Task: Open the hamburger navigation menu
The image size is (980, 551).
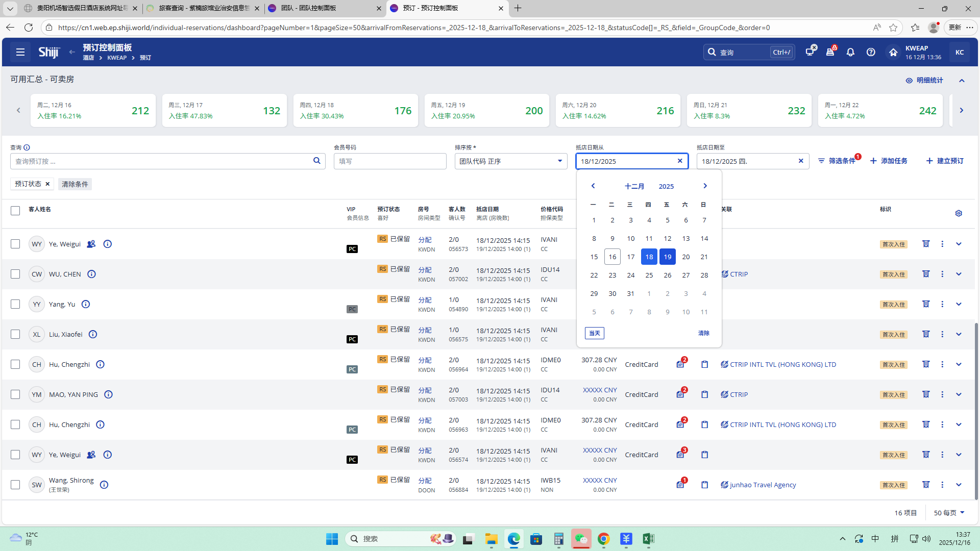Action: pyautogui.click(x=20, y=52)
